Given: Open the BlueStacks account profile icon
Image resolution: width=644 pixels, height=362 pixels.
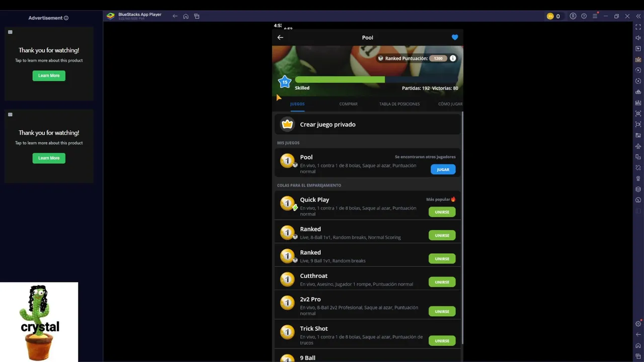Looking at the screenshot, I should click(x=573, y=16).
